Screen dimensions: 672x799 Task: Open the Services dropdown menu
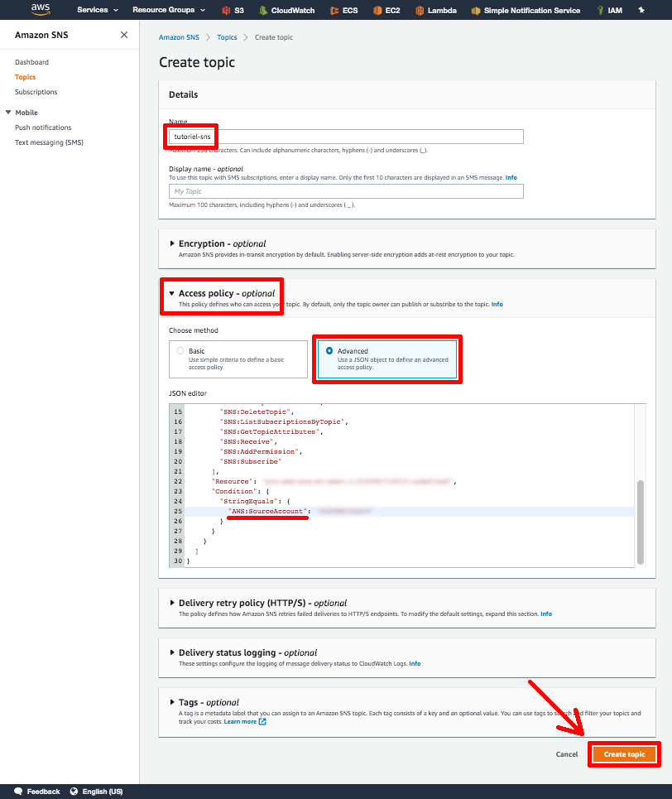98,10
